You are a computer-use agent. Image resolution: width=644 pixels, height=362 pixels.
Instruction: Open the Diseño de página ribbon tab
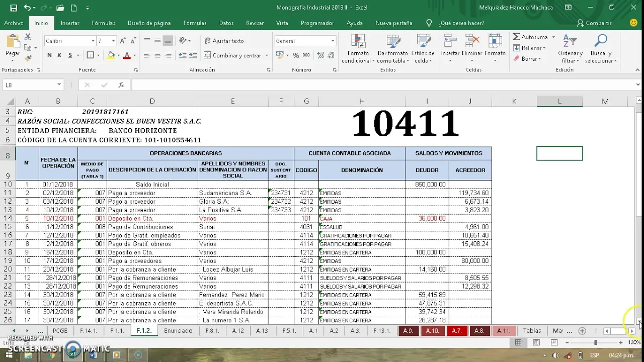pos(149,23)
